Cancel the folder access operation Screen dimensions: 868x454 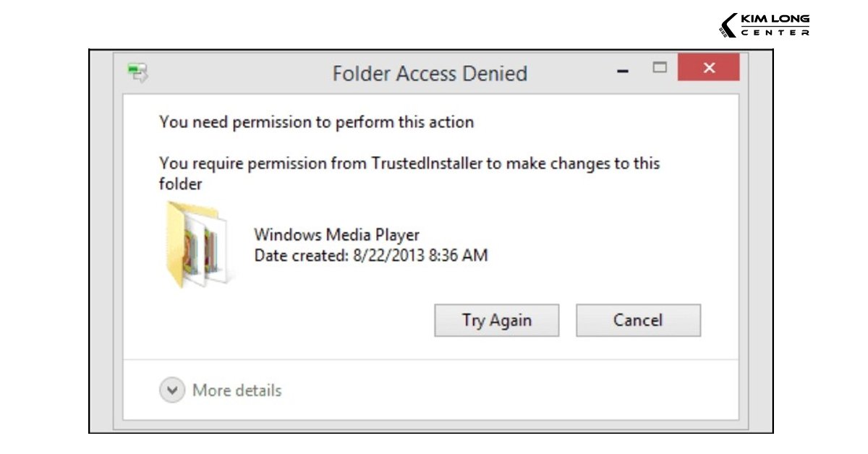pyautogui.click(x=638, y=320)
